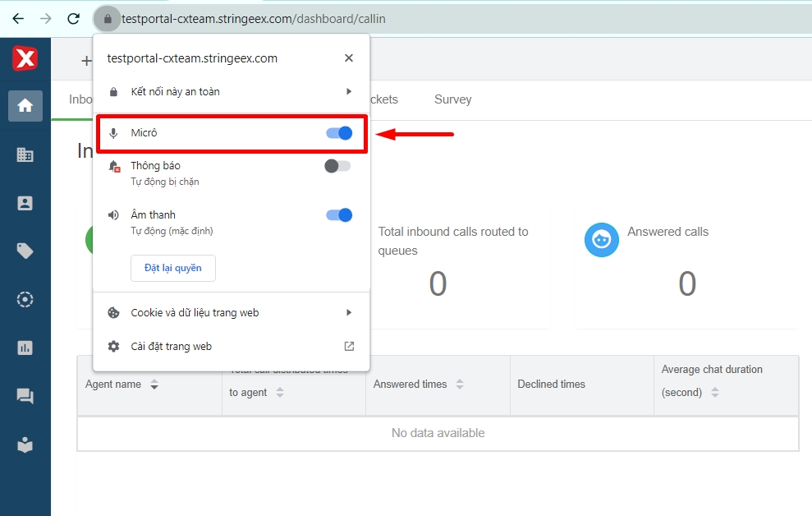This screenshot has height=516, width=812.
Task: Close the site information popup
Action: pyautogui.click(x=349, y=58)
